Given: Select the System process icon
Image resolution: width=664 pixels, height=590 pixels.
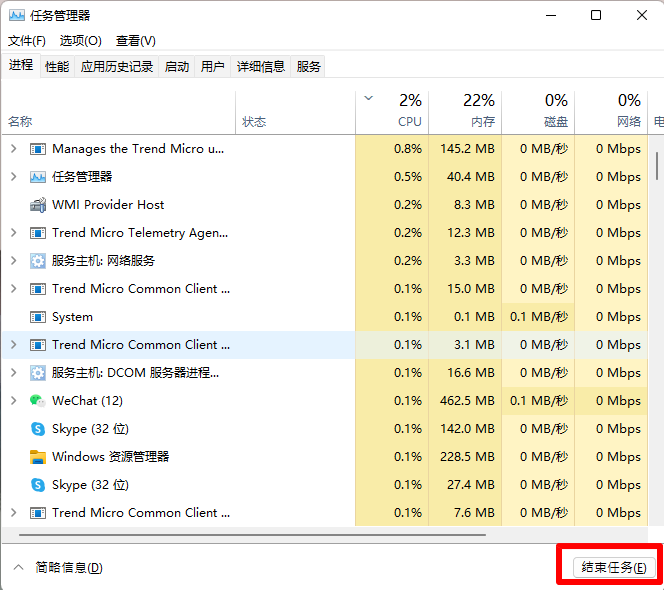Looking at the screenshot, I should (x=38, y=317).
